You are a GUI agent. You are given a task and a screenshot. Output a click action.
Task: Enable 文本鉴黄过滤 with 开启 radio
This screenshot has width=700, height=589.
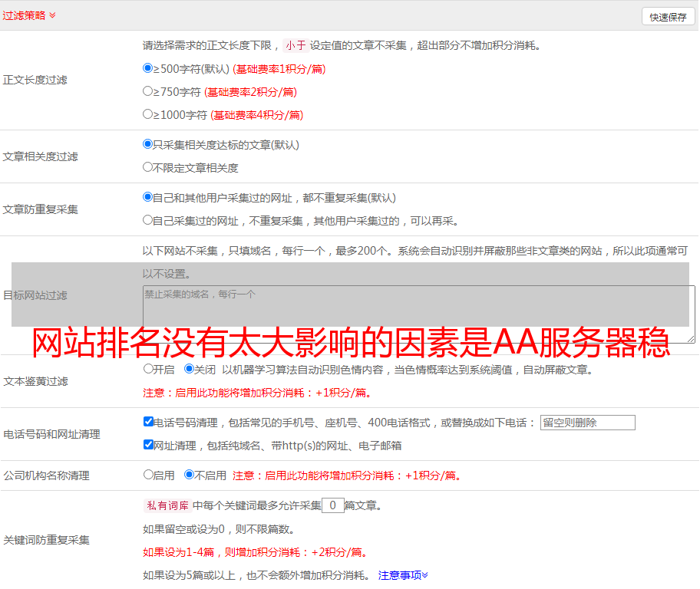tap(148, 369)
